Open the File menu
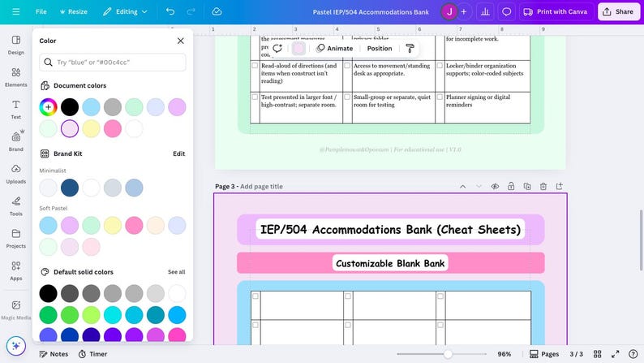The image size is (644, 363). coord(41,11)
